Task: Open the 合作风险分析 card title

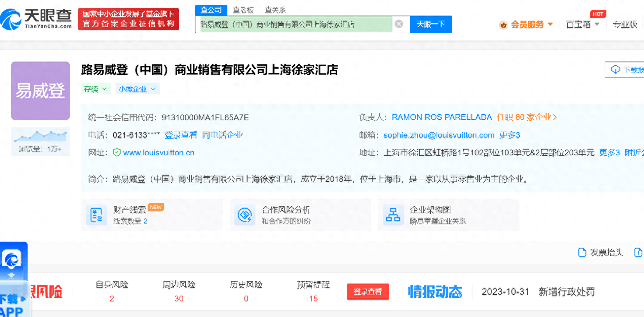Action: coord(286,210)
